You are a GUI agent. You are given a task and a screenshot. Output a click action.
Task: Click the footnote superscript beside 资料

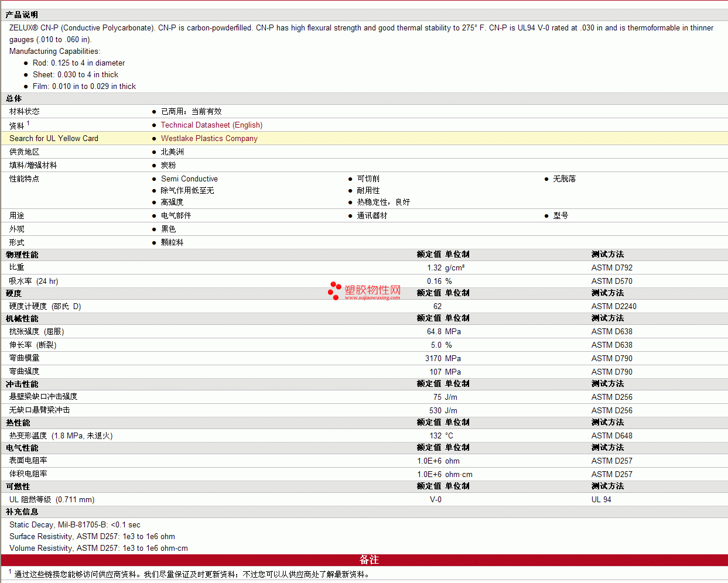[x=28, y=123]
